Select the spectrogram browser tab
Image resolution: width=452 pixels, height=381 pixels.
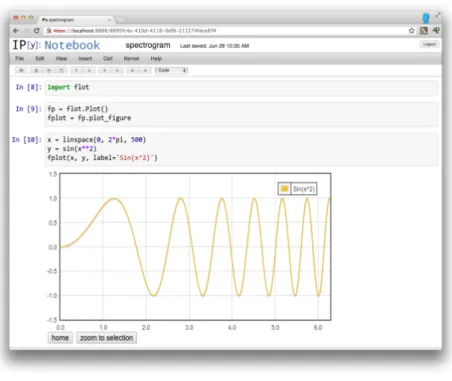[x=76, y=20]
